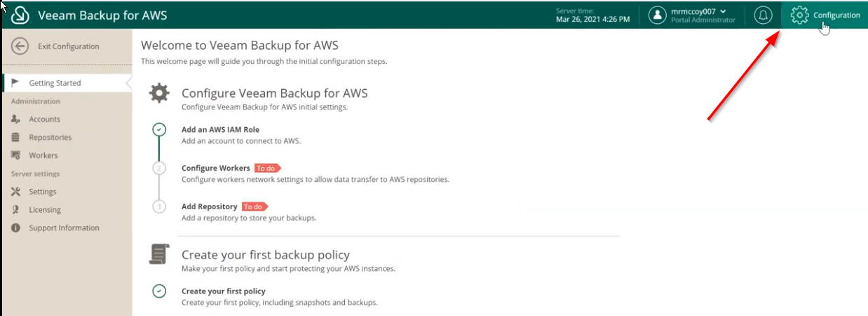868x316 pixels.
Task: Open the Add Repository step link
Action: (210, 206)
